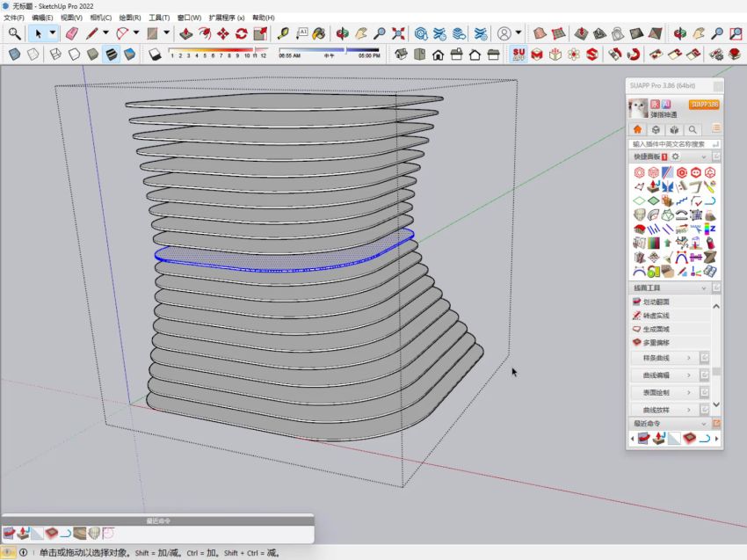The height and width of the screenshot is (560, 747).
Task: Toggle the SUAPP panel toolbar button
Action: (519, 55)
